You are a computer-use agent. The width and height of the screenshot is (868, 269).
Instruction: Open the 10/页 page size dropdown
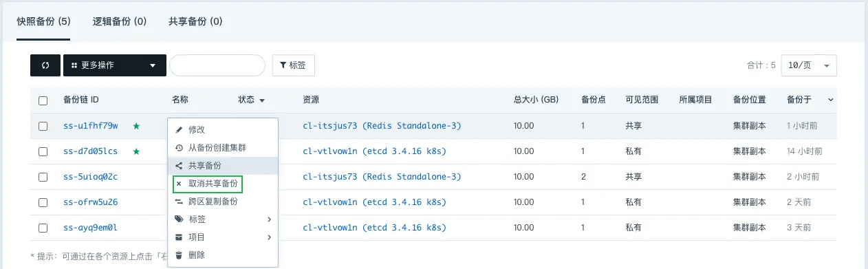(x=809, y=65)
